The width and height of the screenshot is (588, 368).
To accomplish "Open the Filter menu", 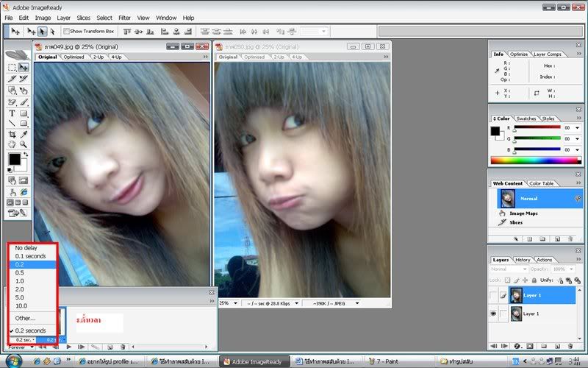I will 124,18.
